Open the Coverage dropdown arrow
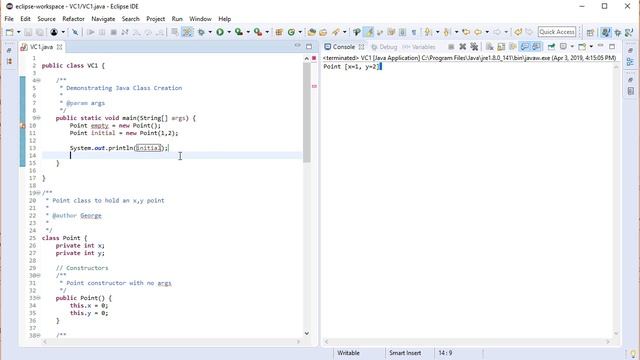 (x=248, y=32)
